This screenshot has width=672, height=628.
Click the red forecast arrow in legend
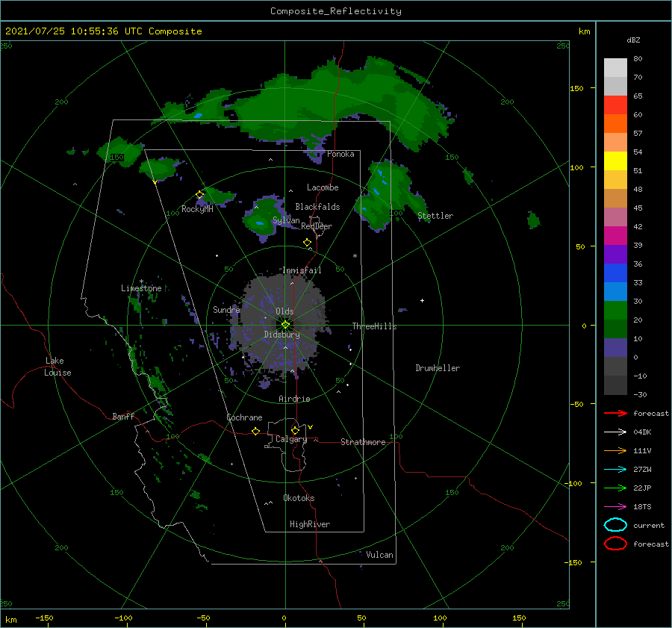(x=615, y=413)
